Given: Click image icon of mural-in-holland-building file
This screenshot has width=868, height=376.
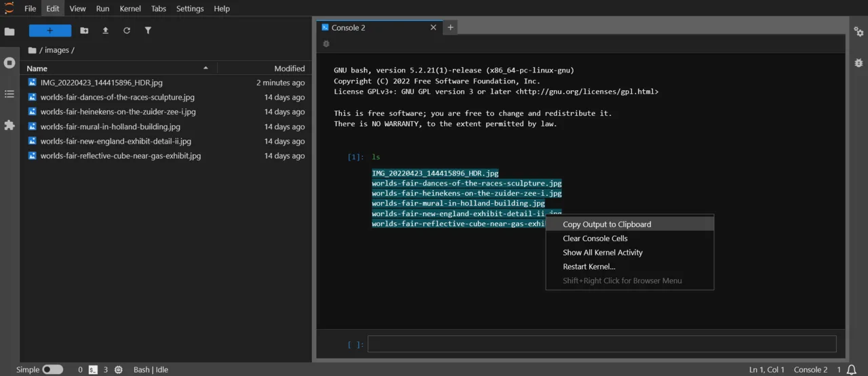Looking at the screenshot, I should point(32,126).
